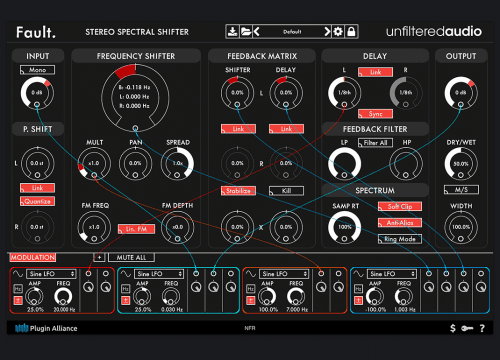500x360 pixels.
Task: Click the sine wave icon of 1.003 Hz LFO
Action: [358, 274]
